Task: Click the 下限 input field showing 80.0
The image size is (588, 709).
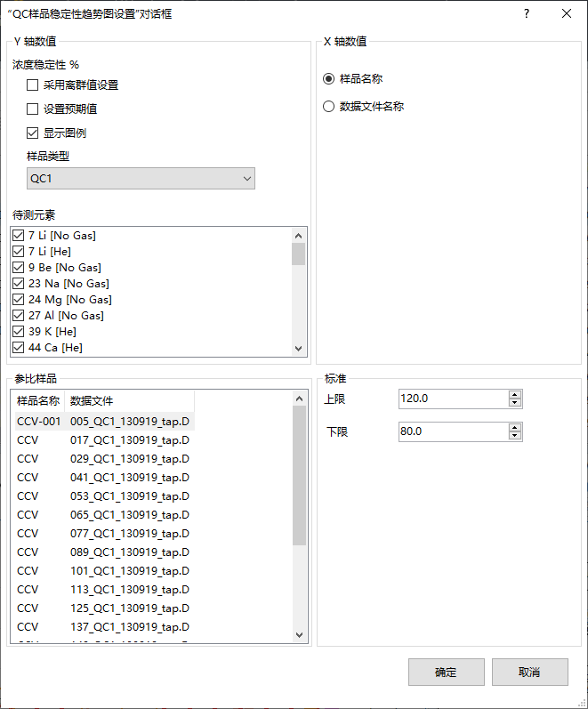Action: (453, 431)
